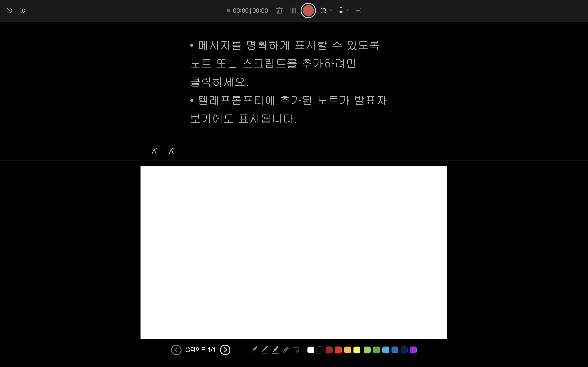
Task: Select the laser pointer tool
Action: click(254, 350)
